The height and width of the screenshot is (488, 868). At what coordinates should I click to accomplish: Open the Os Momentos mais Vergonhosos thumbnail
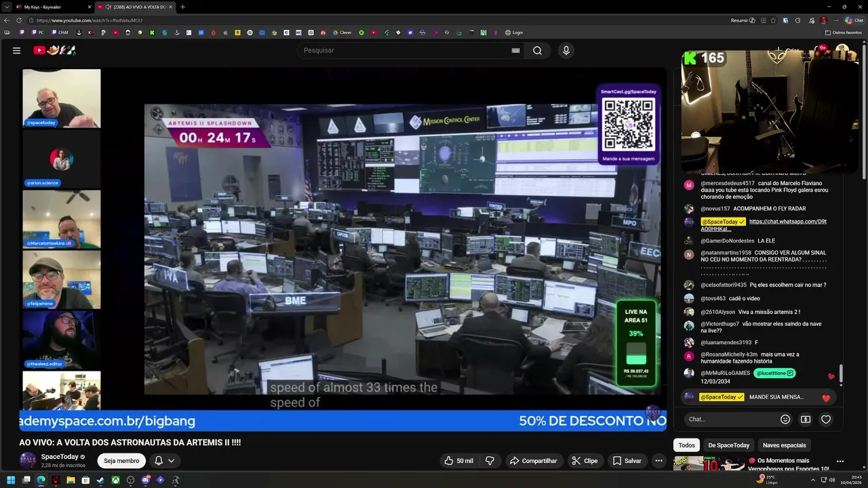click(709, 464)
